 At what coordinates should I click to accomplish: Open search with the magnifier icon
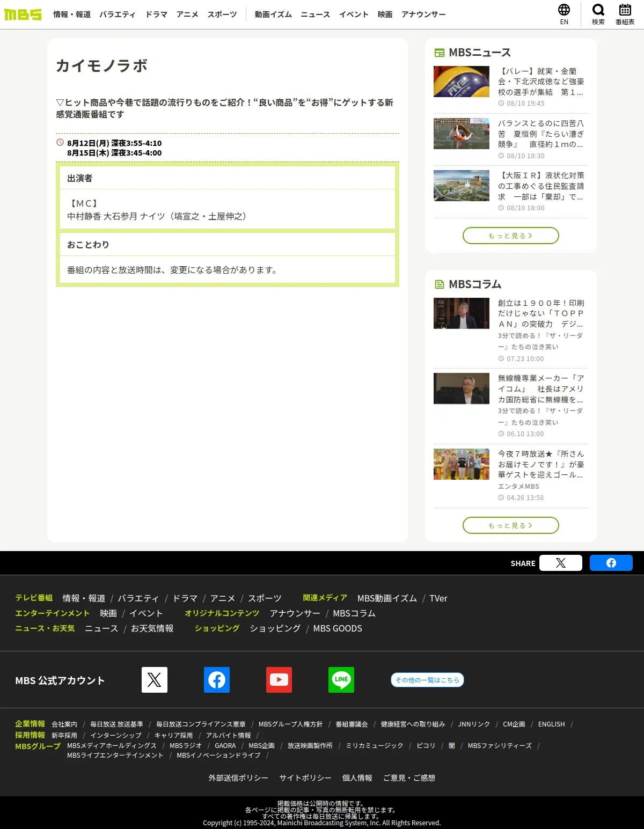(598, 14)
